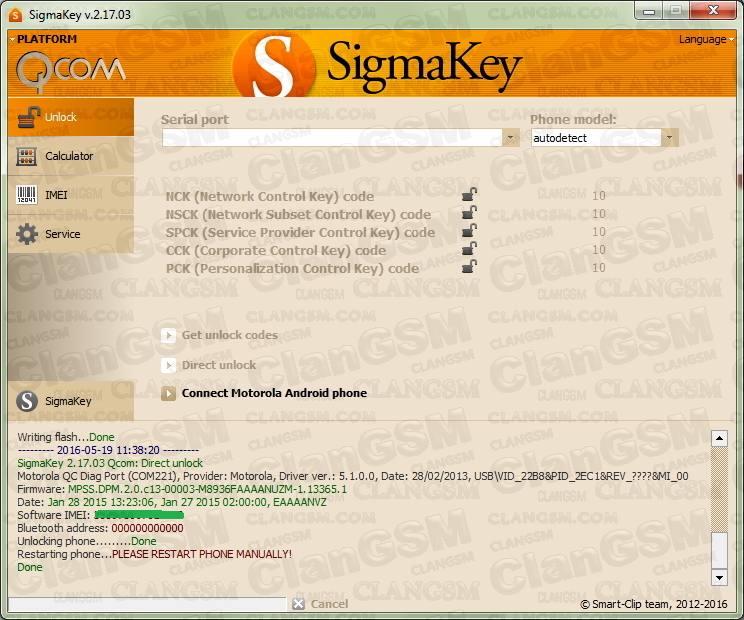The image size is (744, 620).
Task: Click the firmware version text in log
Action: click(207, 489)
